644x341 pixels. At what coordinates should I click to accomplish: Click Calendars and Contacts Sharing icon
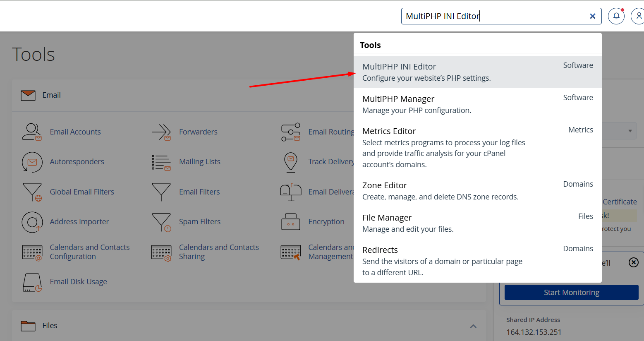point(161,252)
